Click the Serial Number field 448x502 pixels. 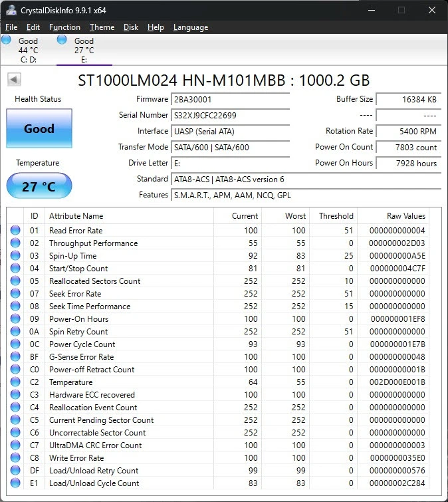(x=231, y=115)
